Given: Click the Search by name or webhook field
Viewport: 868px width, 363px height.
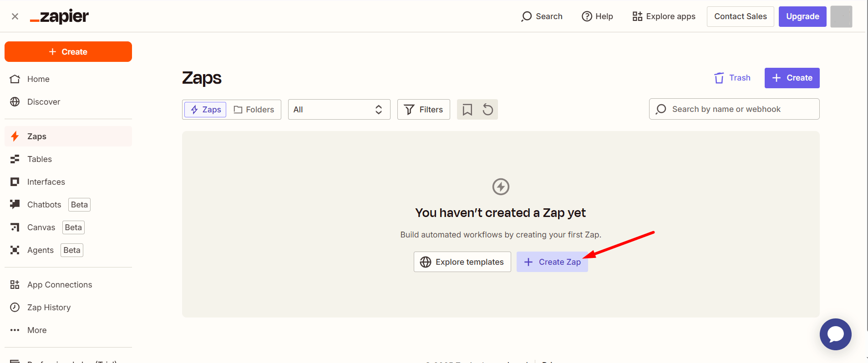Looking at the screenshot, I should tap(734, 109).
